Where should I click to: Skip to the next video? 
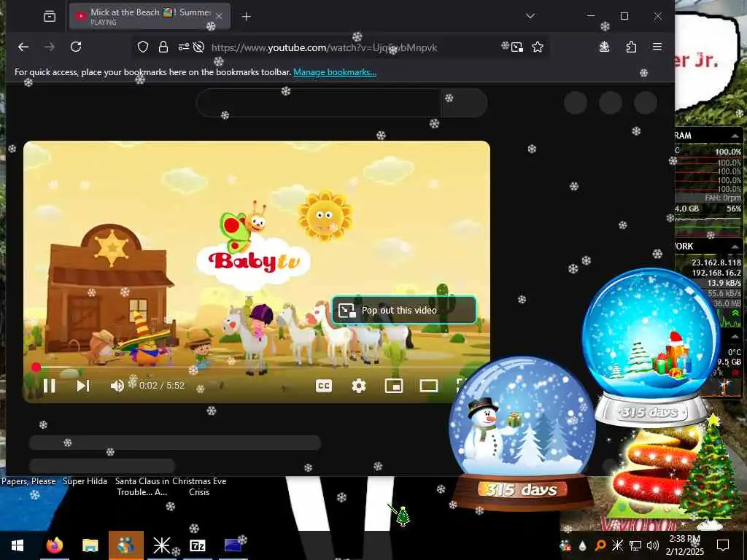83,385
